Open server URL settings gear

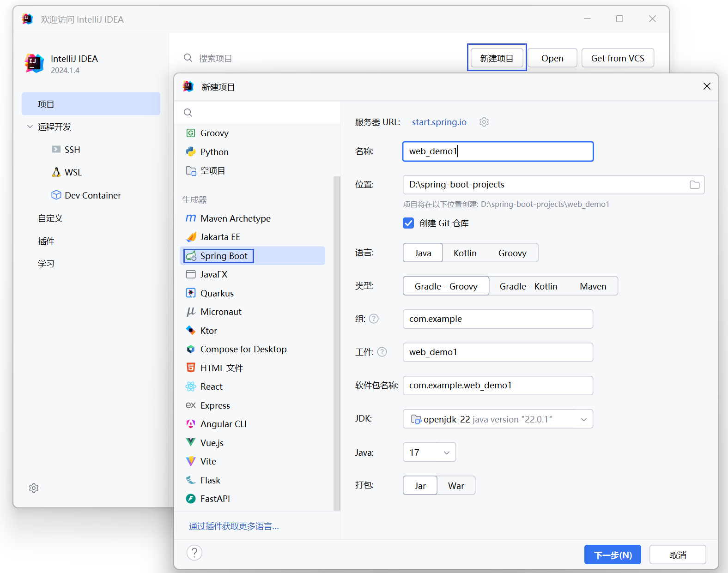pos(484,122)
